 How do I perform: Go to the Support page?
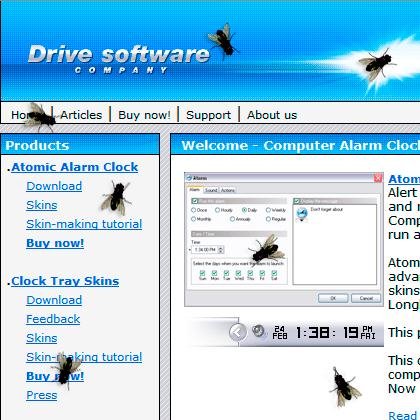tap(208, 115)
